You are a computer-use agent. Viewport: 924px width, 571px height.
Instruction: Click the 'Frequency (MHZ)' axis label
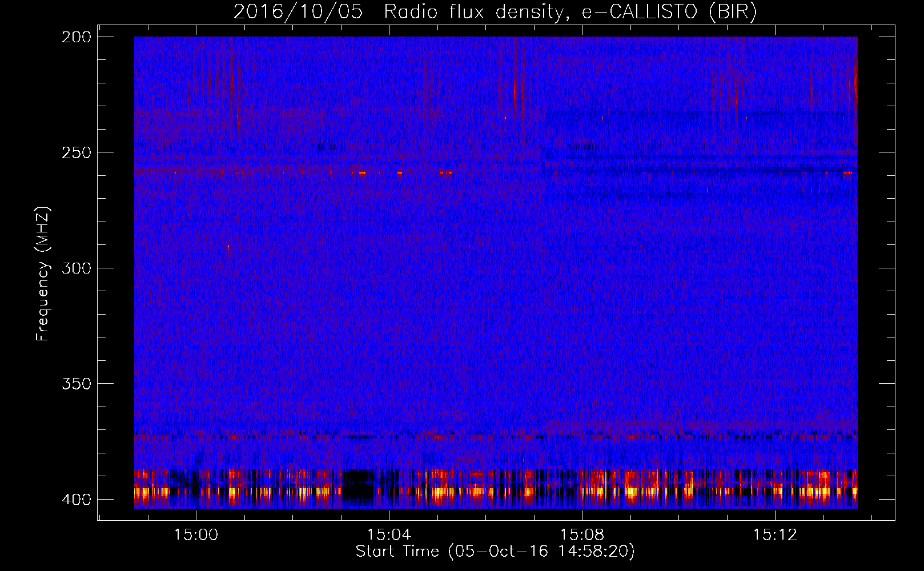43,274
